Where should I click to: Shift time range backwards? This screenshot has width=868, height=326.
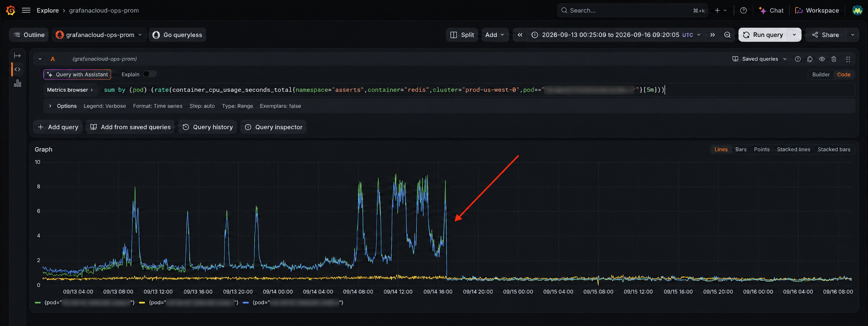520,35
